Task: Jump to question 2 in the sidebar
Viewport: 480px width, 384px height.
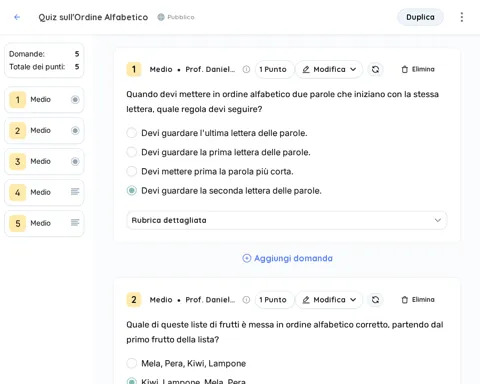Action: 44,131
